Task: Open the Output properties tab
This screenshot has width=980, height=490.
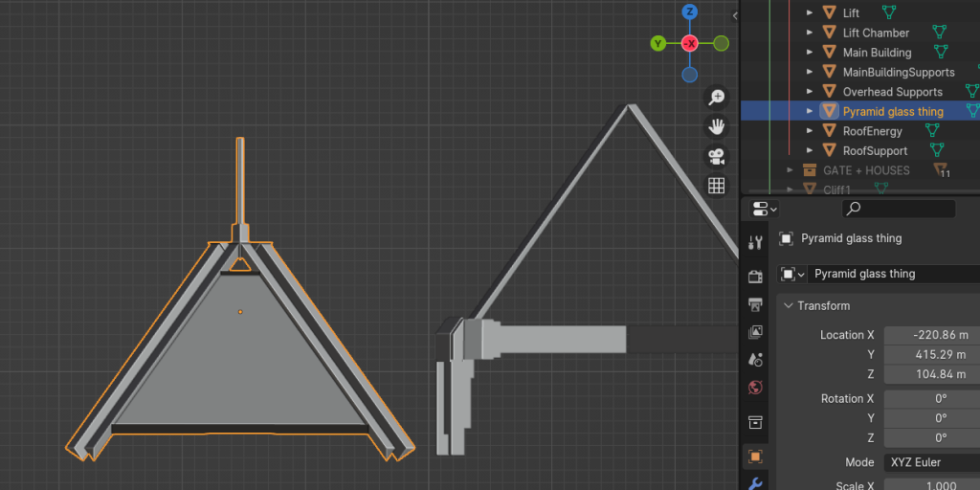Action: (x=755, y=304)
